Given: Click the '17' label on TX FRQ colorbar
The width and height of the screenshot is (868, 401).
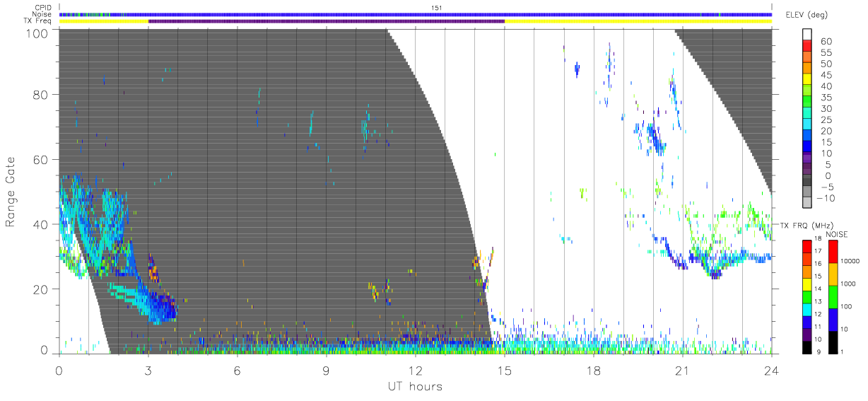Looking at the screenshot, I should (819, 251).
